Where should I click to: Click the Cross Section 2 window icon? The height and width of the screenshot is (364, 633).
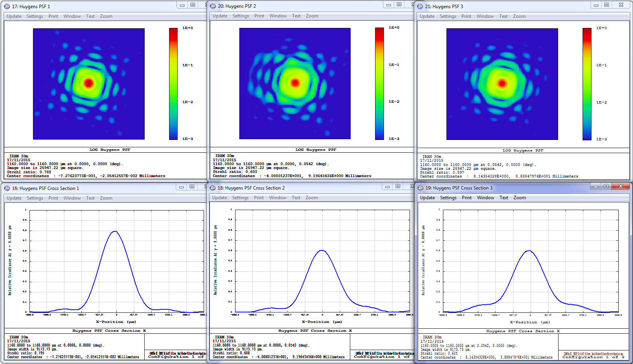(213, 188)
